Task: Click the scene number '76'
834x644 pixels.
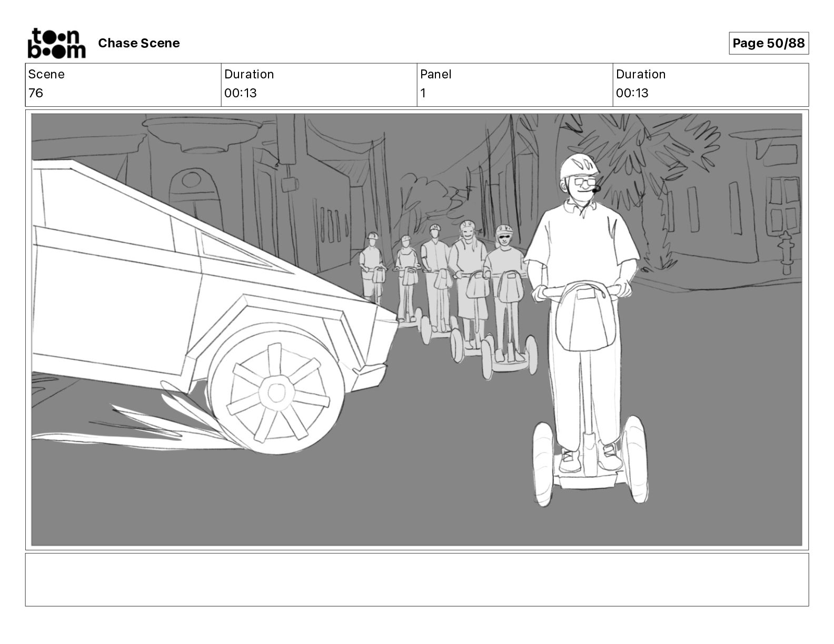Action: [x=36, y=93]
